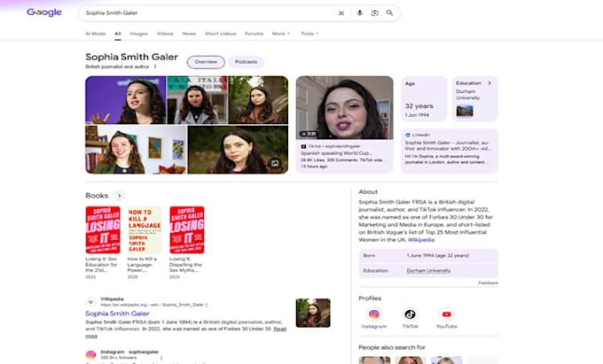Expand Books with the arrow button
Image resolution: width=603 pixels, height=364 pixels.
point(119,196)
